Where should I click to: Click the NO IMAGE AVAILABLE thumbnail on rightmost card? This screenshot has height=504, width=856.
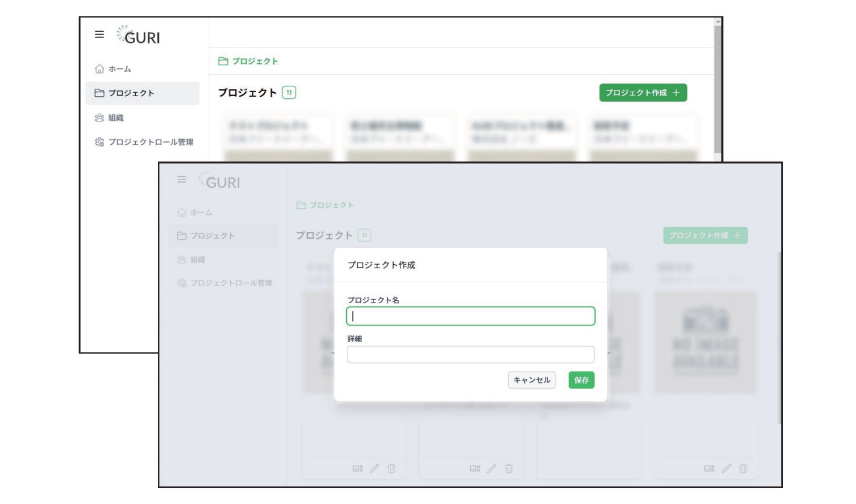pos(705,342)
